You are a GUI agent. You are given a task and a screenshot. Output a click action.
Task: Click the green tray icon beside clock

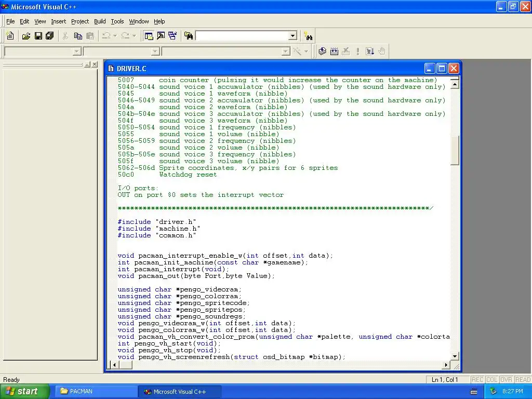[493, 392]
